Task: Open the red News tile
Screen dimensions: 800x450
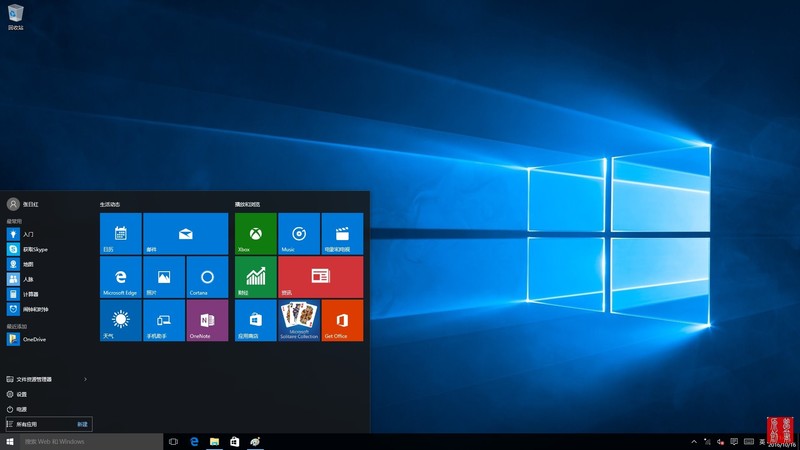Action: click(x=320, y=277)
